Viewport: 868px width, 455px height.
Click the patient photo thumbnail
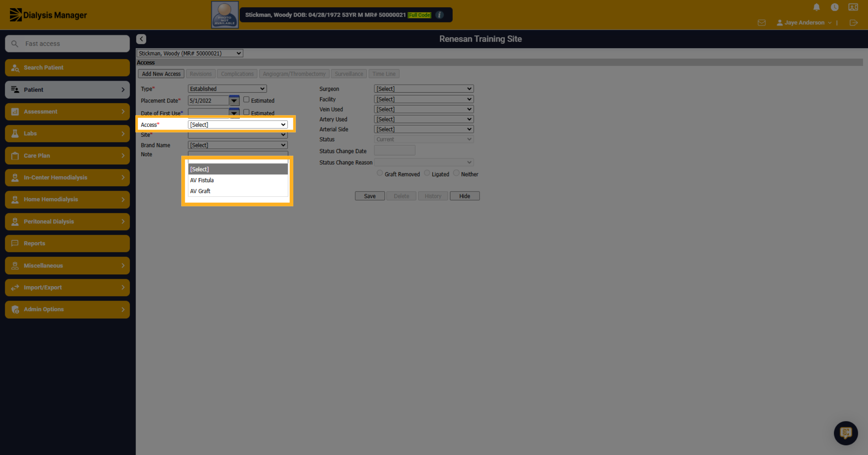pyautogui.click(x=225, y=15)
